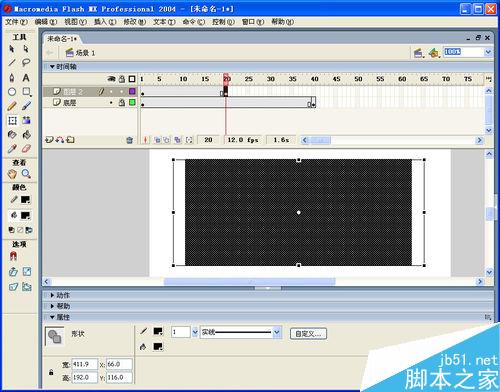The width and height of the screenshot is (500, 392).
Task: Delete the selected layer with trash icon
Action: (x=130, y=140)
